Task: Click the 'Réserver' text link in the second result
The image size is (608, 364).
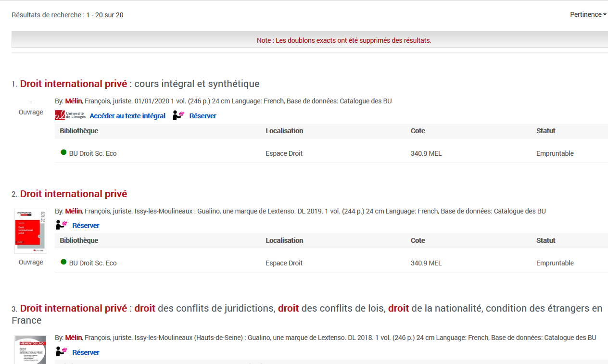Action: click(x=86, y=226)
